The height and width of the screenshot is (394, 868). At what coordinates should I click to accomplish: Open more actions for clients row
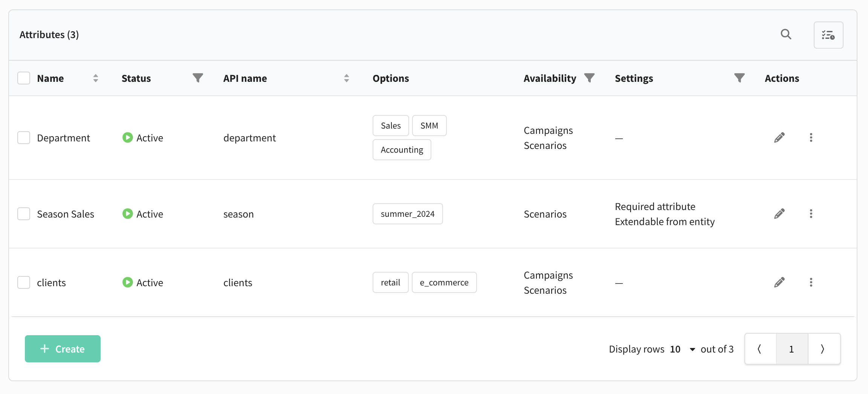click(x=811, y=282)
